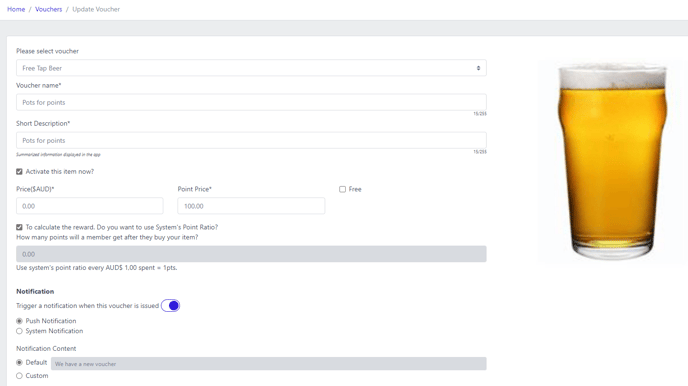Select the Push Notification radio button

coord(19,321)
